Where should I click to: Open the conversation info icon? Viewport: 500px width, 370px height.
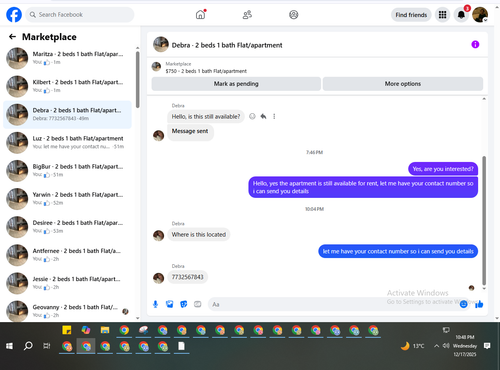[x=475, y=44]
